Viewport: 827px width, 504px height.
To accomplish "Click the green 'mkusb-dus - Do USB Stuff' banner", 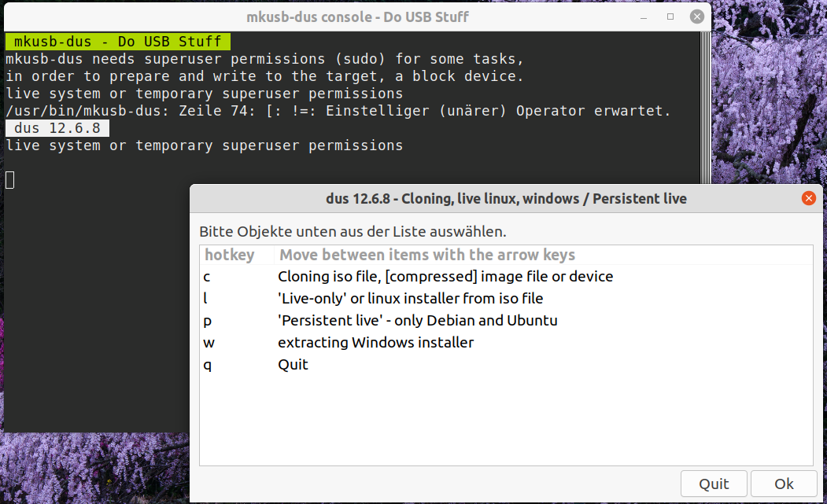I will pos(118,42).
